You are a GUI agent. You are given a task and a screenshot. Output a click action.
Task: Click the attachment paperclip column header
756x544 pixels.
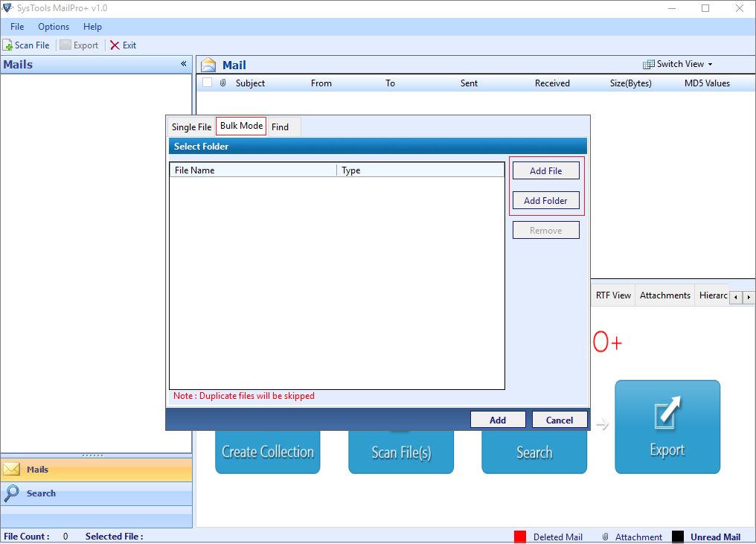coord(222,83)
